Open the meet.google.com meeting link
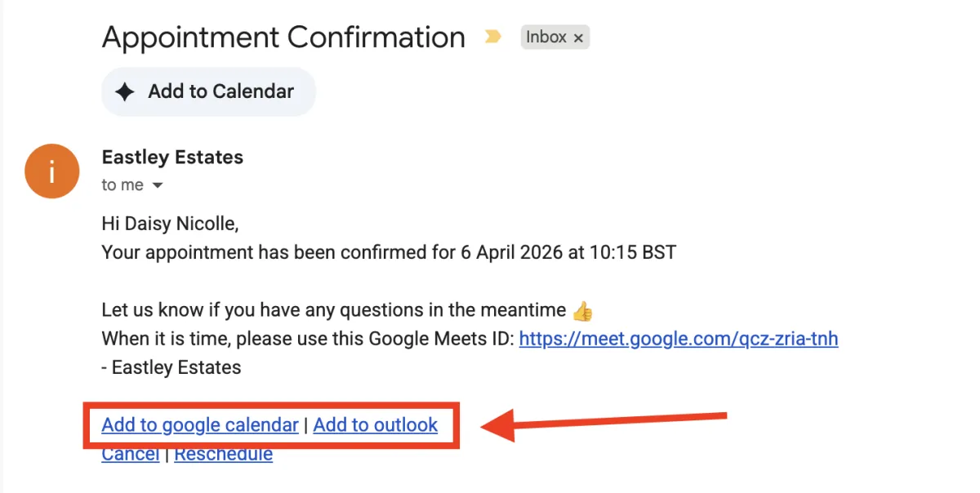This screenshot has height=493, width=980. 678,338
